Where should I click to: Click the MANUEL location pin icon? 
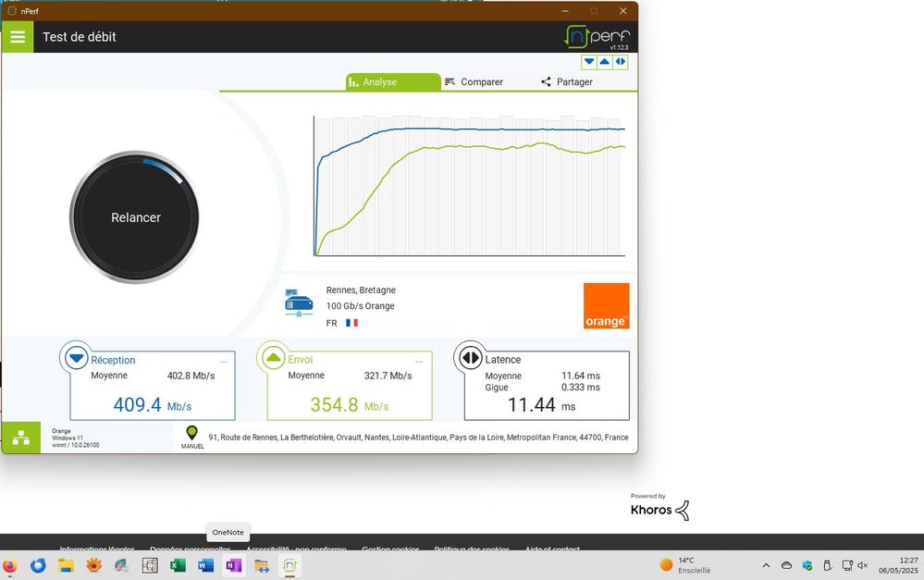192,433
